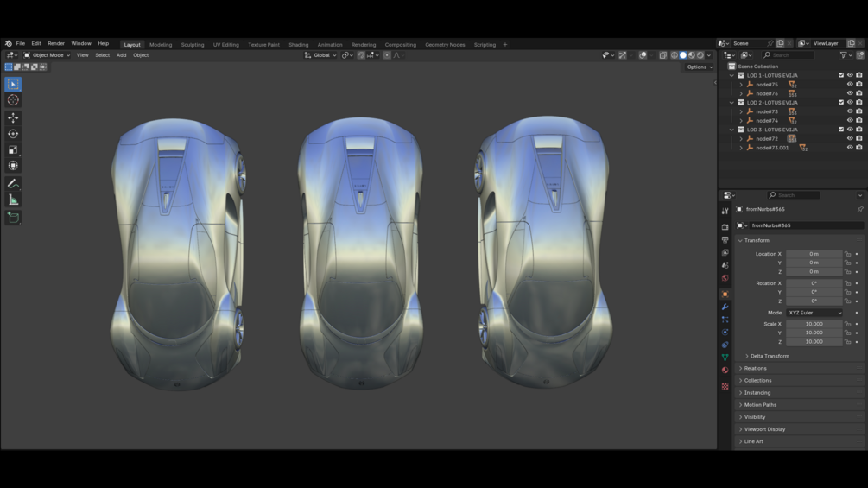Open the Render properties tab
This screenshot has width=868, height=488.
point(725,227)
